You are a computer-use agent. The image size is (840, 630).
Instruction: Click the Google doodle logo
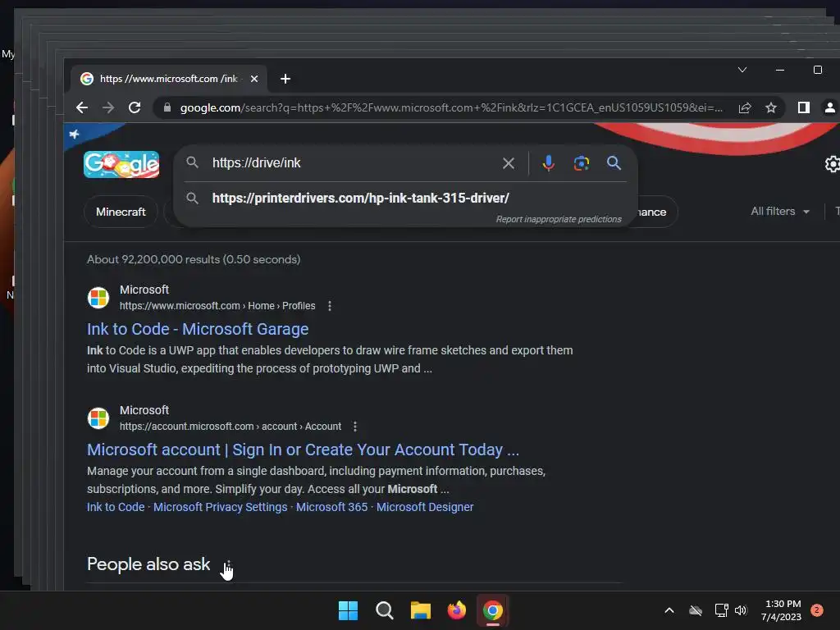(121, 164)
